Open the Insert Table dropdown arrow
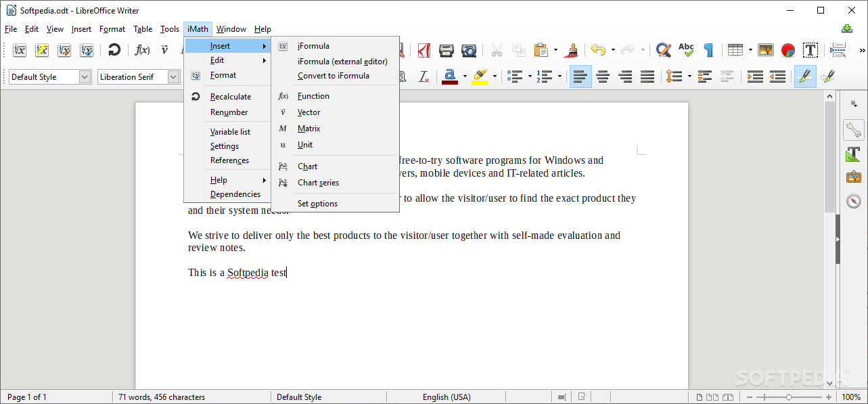This screenshot has height=404, width=868. (750, 50)
